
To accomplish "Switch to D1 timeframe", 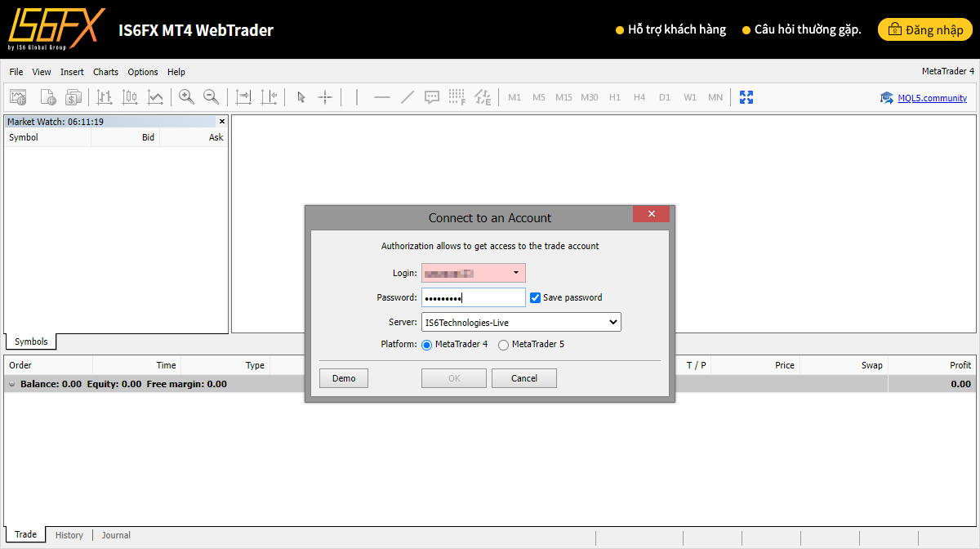I will pos(665,97).
